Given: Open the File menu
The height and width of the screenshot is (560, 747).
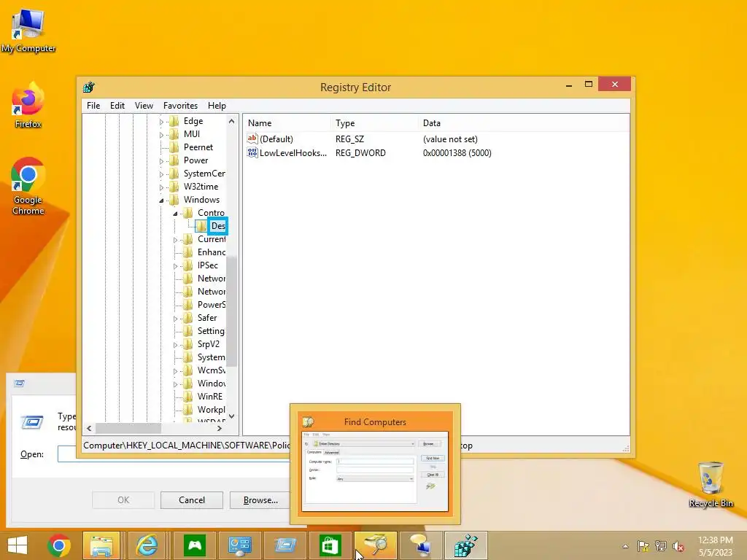Looking at the screenshot, I should [93, 106].
